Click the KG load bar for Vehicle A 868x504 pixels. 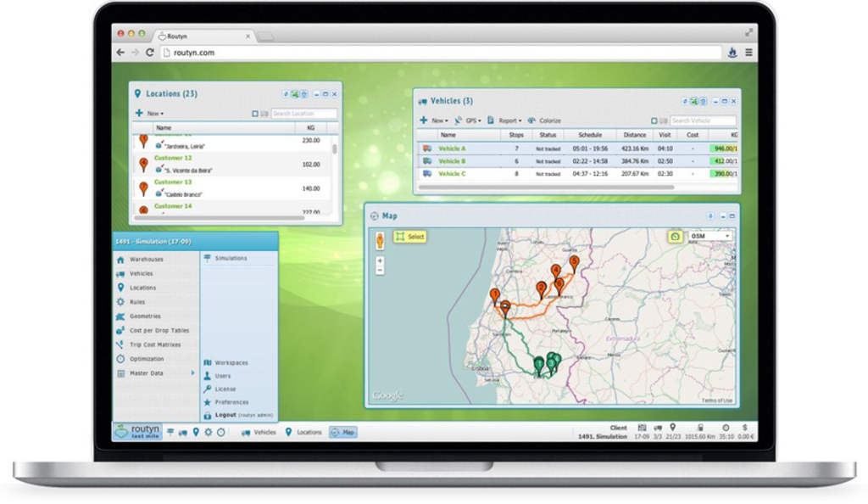724,148
